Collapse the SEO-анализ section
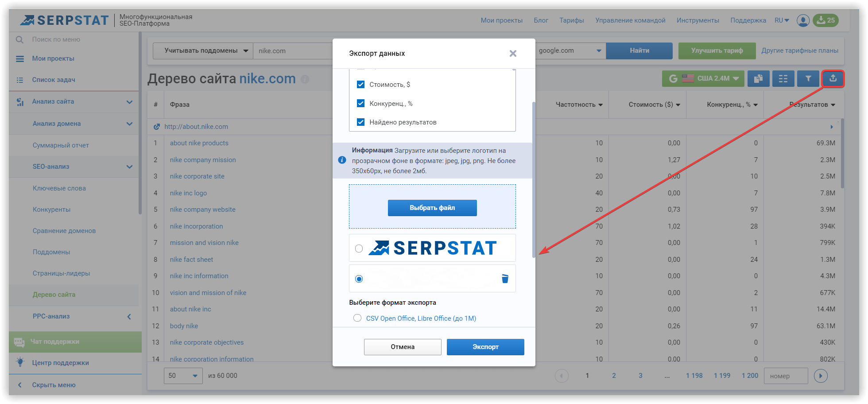The image size is (868, 404). click(129, 167)
